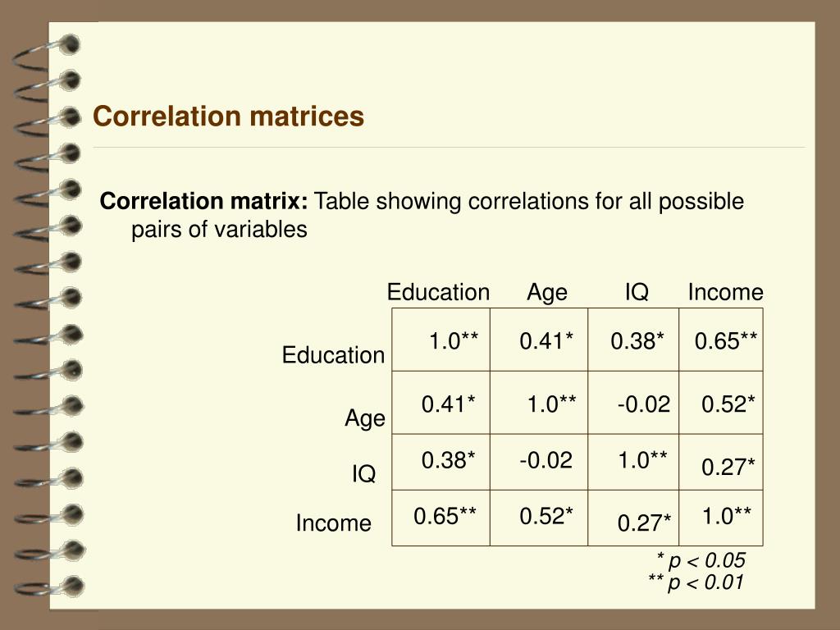
Task: Click the '** p < 0.01' footnote
Action: [x=696, y=582]
